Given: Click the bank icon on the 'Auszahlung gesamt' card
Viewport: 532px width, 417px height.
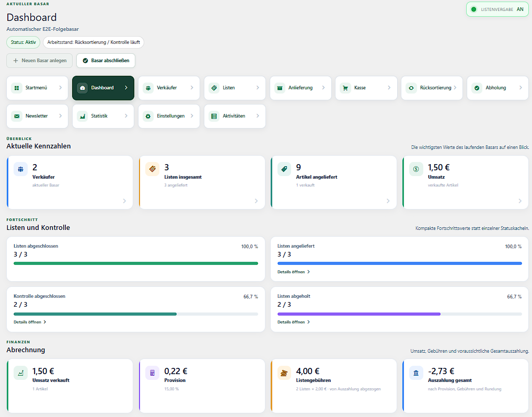Looking at the screenshot, I should 416,373.
